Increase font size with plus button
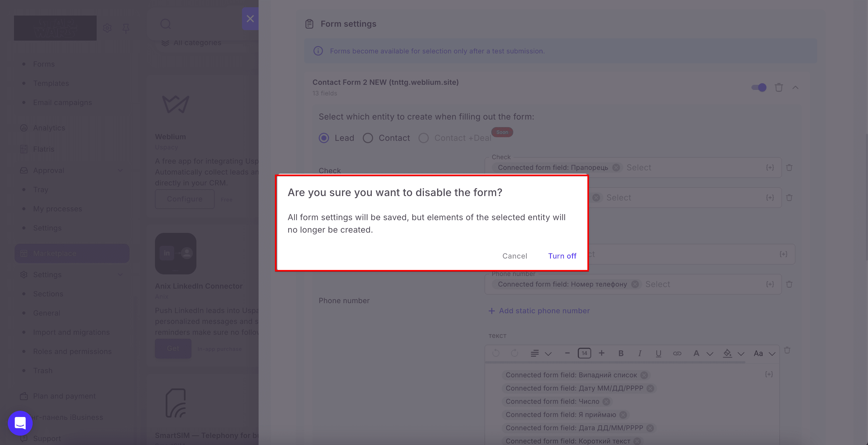 click(x=601, y=353)
